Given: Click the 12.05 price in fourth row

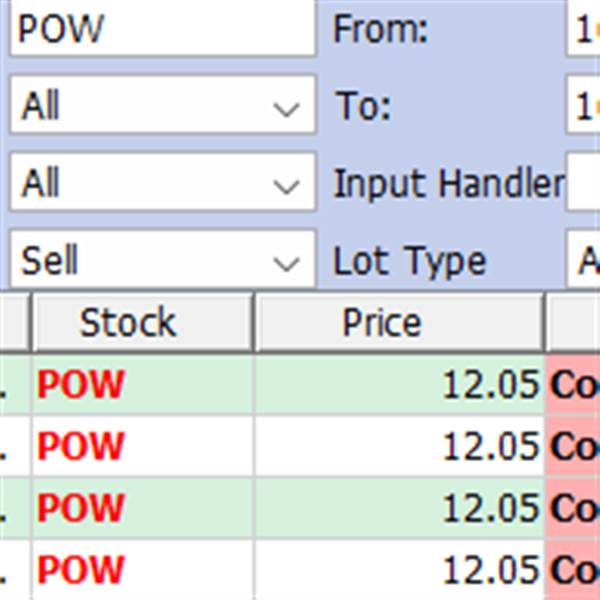Looking at the screenshot, I should [x=490, y=570].
